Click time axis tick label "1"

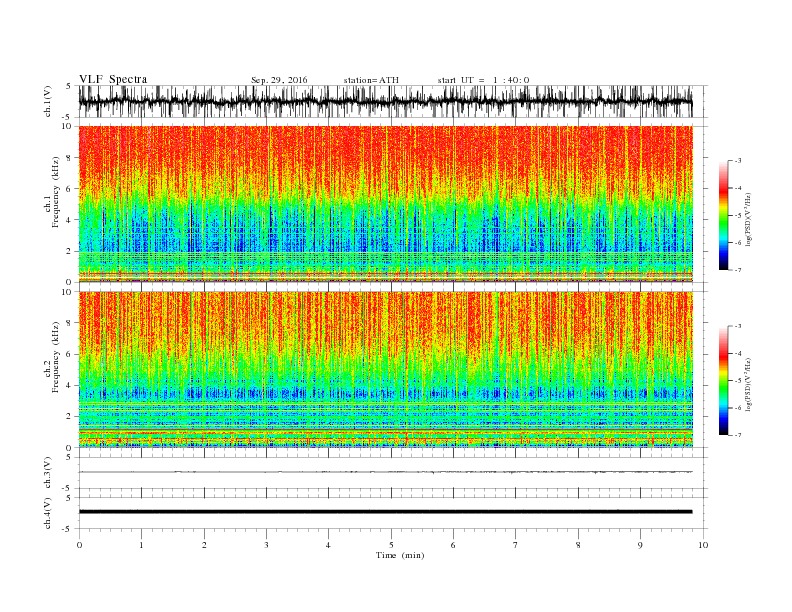click(x=141, y=545)
